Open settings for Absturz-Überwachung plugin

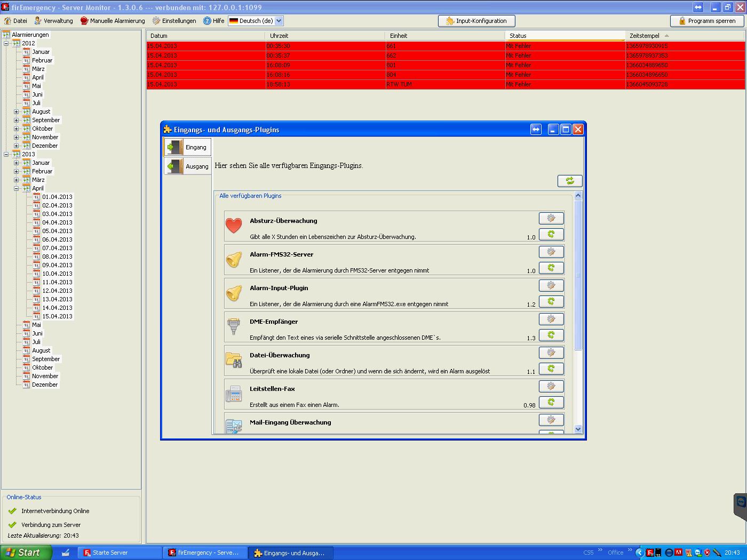pos(551,218)
